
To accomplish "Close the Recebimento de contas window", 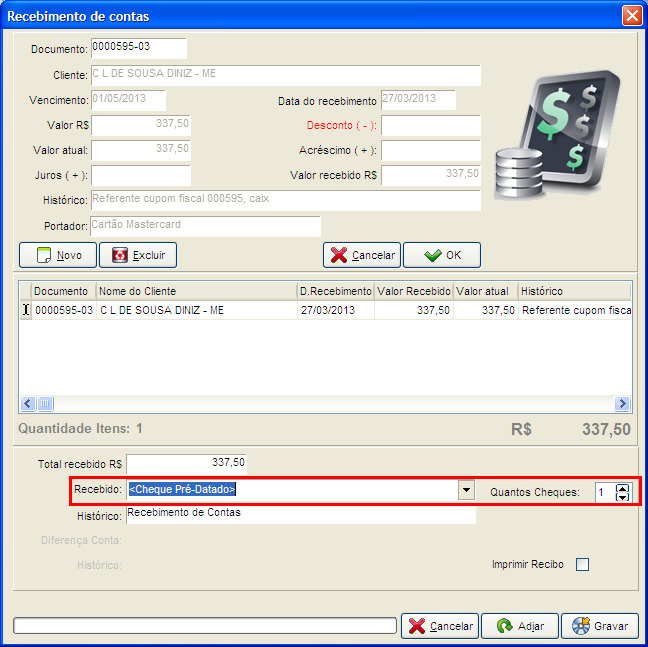I will (x=631, y=16).
